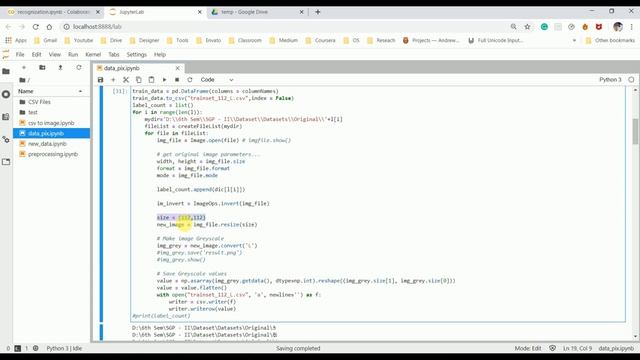This screenshot has width=640, height=360.
Task: Reload the localhost page
Action: (x=36, y=27)
